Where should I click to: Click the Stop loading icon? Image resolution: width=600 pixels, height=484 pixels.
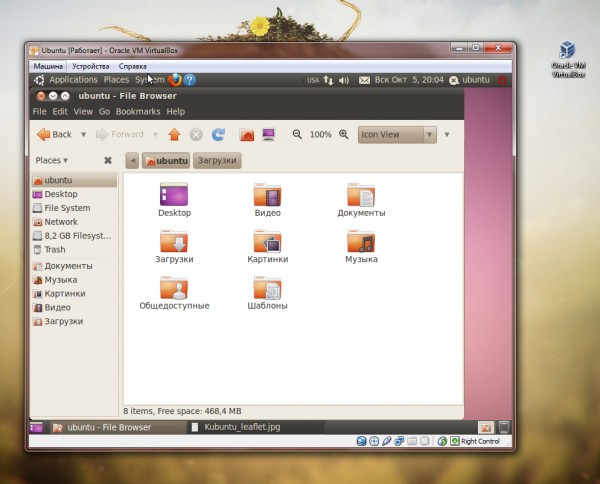pos(196,134)
